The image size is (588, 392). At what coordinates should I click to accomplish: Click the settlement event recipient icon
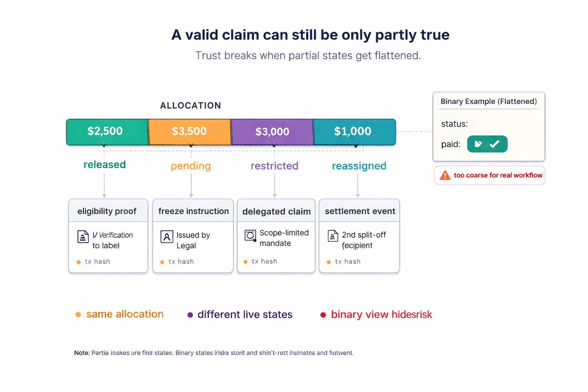pos(333,236)
